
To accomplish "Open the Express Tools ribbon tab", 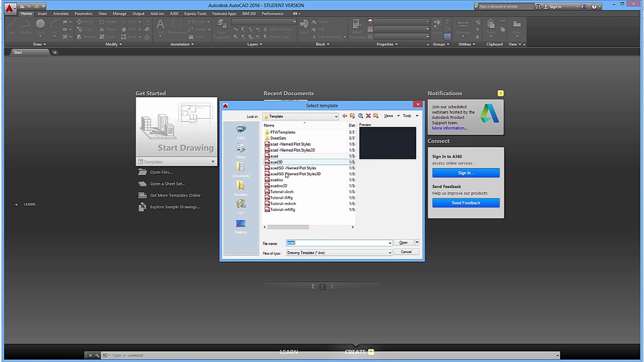I will (x=195, y=14).
